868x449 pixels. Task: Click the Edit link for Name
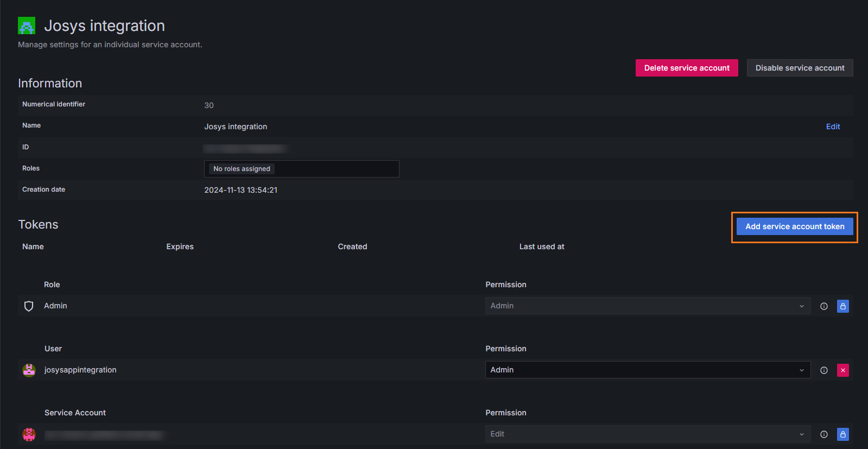pyautogui.click(x=833, y=127)
